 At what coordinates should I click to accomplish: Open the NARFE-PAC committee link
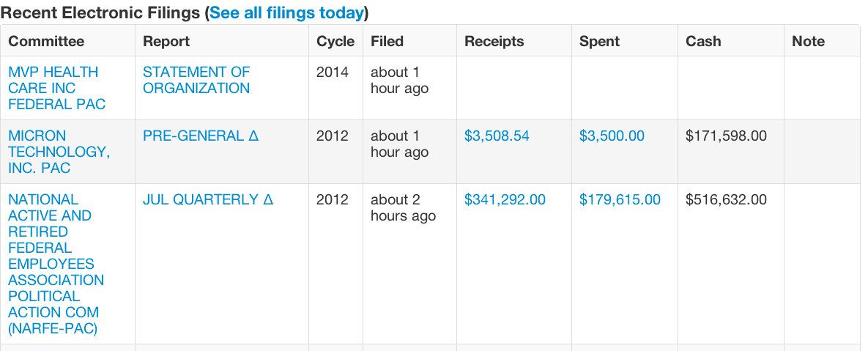coord(56,264)
